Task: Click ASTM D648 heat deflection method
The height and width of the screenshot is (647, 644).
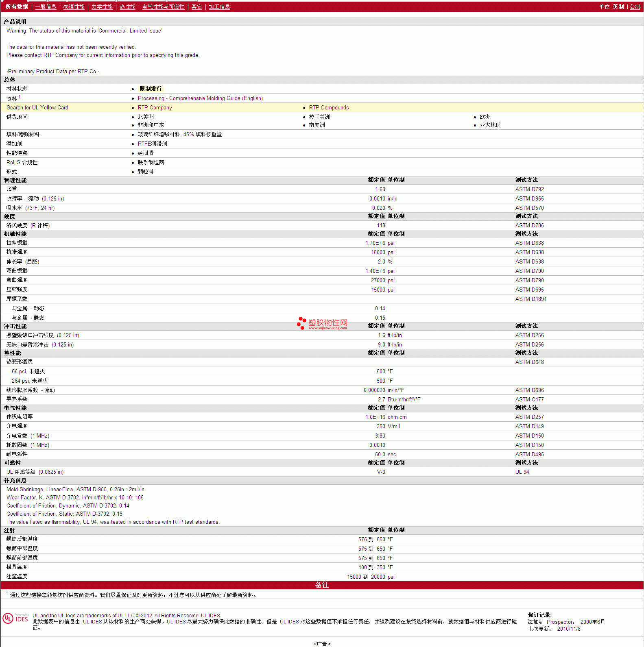Action: coord(529,362)
